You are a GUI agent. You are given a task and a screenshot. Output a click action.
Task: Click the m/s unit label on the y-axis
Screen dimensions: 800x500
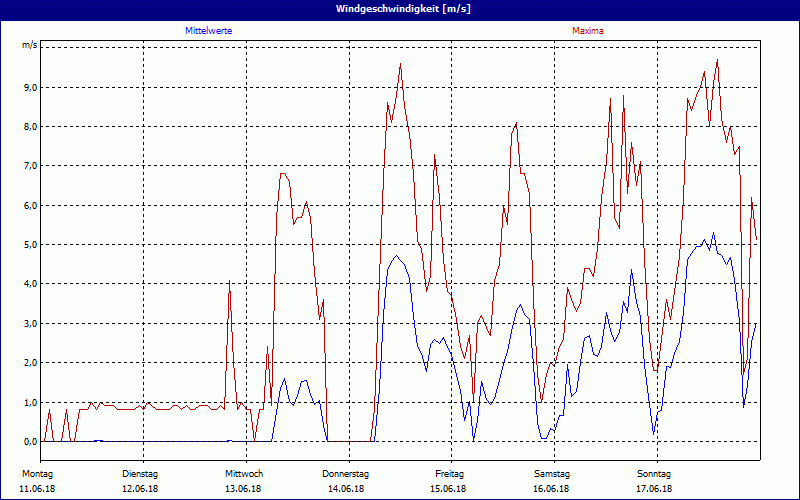pos(29,46)
